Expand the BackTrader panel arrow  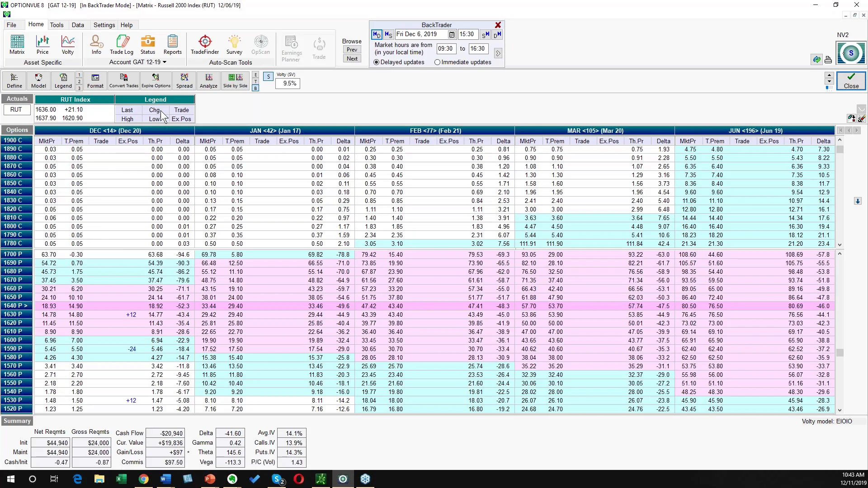[x=498, y=53]
